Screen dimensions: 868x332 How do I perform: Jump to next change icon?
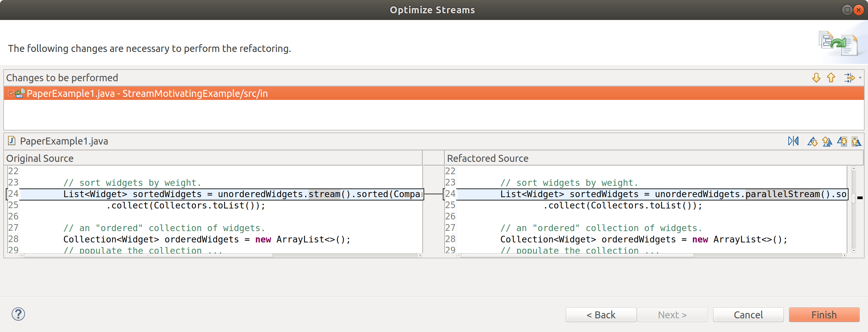(x=842, y=142)
